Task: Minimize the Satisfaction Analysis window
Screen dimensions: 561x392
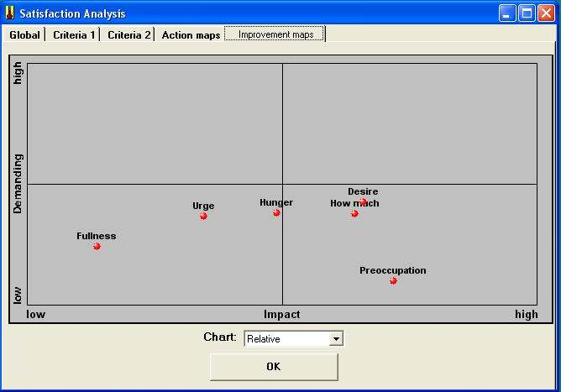Action: pos(507,13)
